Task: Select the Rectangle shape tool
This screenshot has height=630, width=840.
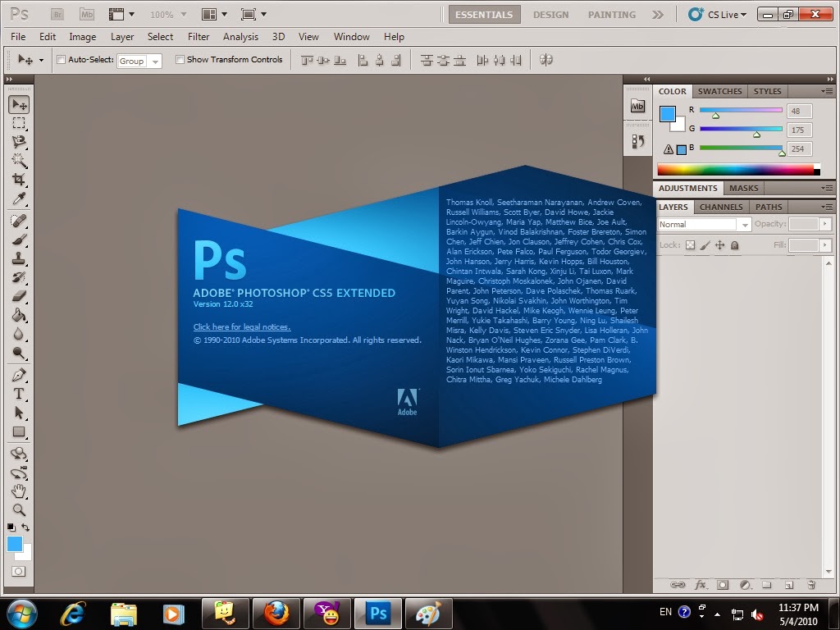Action: tap(19, 431)
